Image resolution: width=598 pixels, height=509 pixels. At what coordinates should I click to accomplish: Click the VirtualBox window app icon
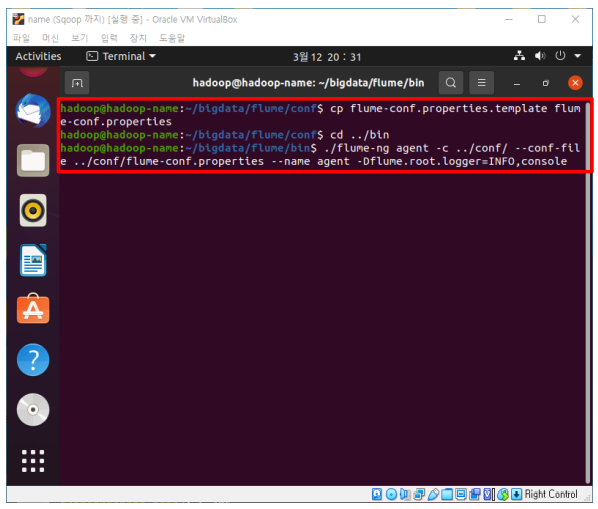18,19
